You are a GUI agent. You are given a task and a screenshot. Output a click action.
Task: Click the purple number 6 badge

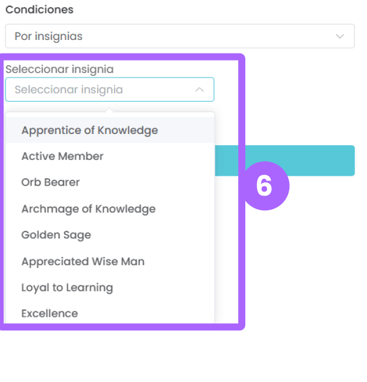(x=264, y=186)
